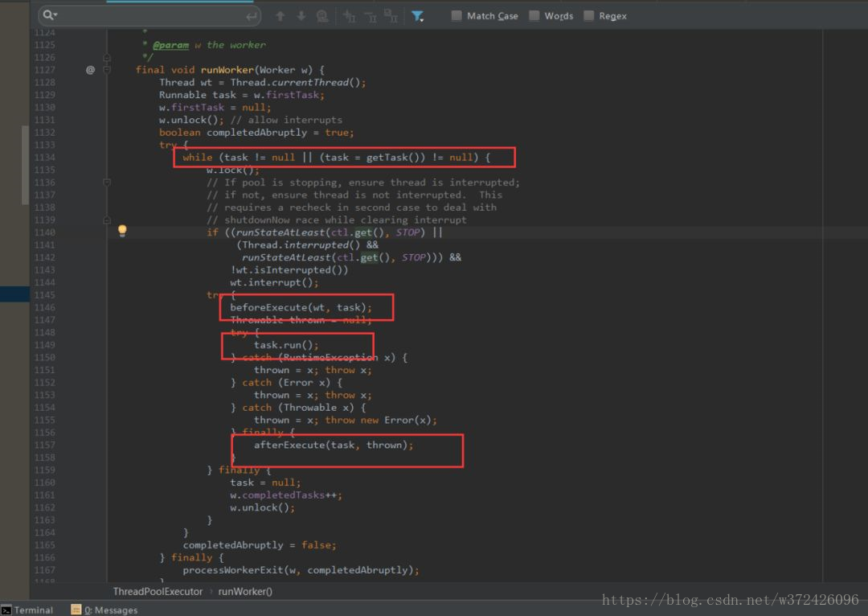Enable the Words checkbox
Image resolution: width=868 pixels, height=616 pixels.
click(x=534, y=15)
